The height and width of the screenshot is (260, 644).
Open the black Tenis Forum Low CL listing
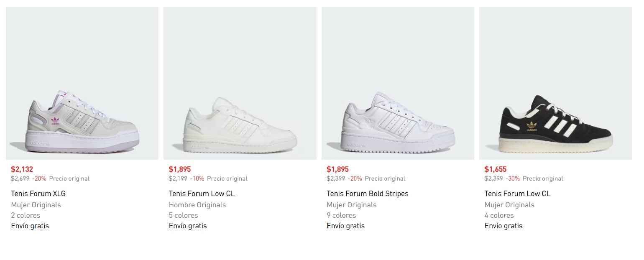click(517, 193)
